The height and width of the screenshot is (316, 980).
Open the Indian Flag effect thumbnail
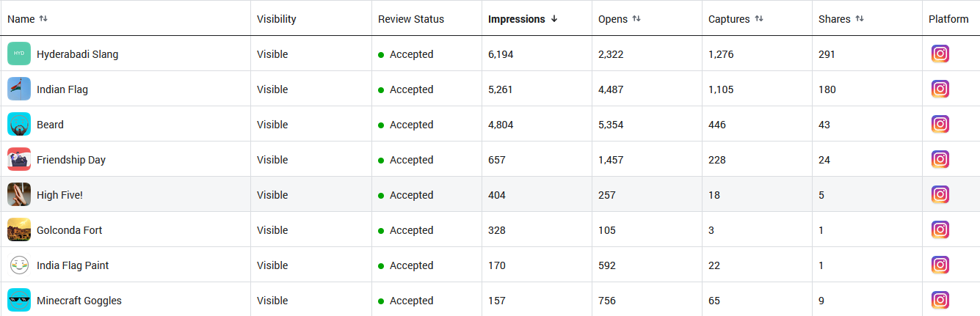click(x=19, y=89)
